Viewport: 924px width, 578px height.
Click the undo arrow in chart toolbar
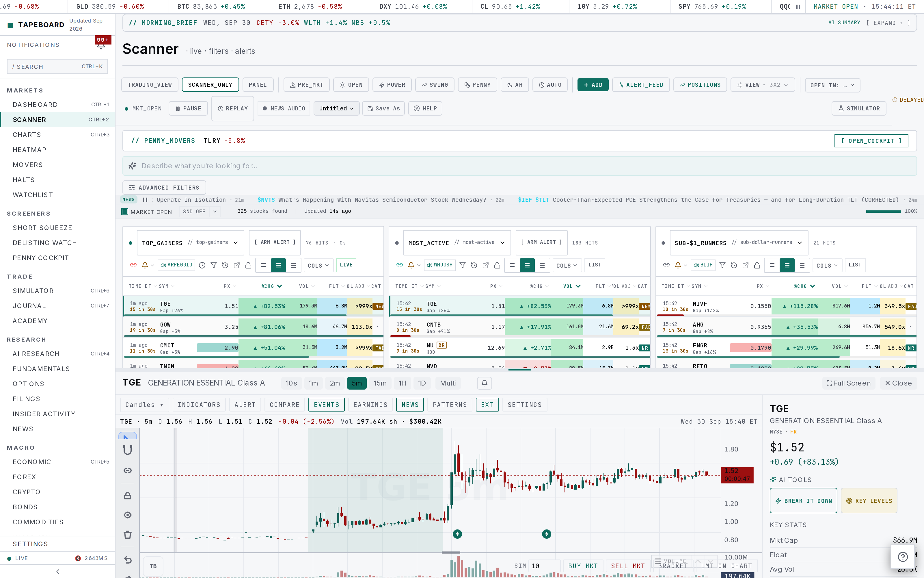[x=128, y=560]
